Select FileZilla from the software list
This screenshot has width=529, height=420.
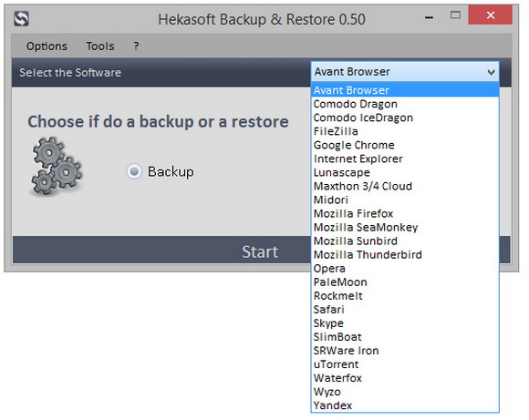coord(405,131)
